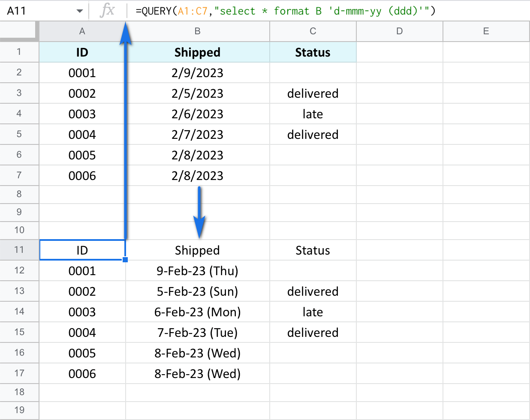The image size is (530, 420).
Task: Select column header E
Action: click(486, 31)
